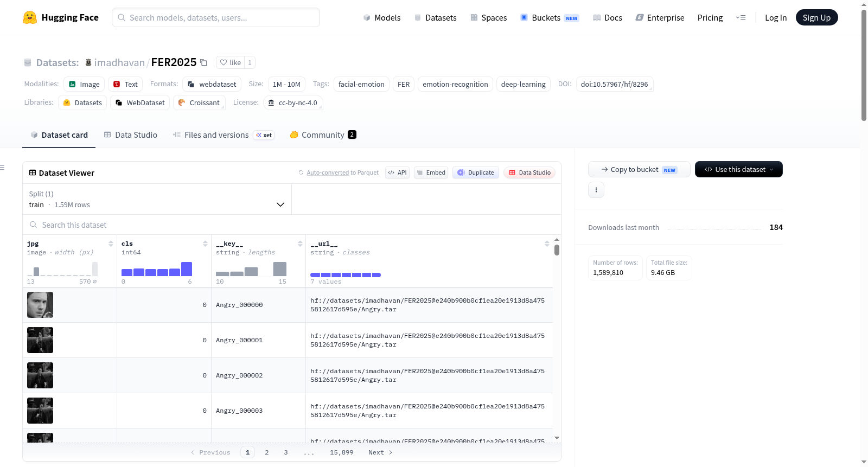Viewport: 868px width, 467px height.
Task: Open the Angry_000003 image thumbnail
Action: [40, 411]
